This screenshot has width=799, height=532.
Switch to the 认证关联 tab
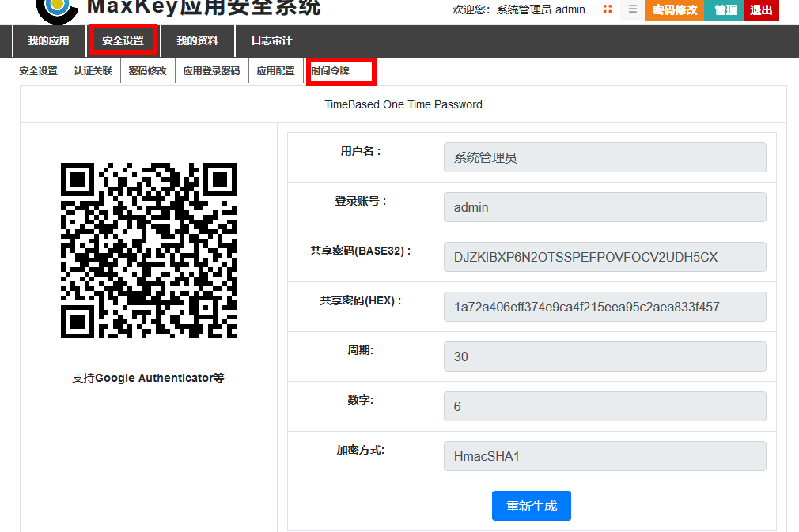93,71
